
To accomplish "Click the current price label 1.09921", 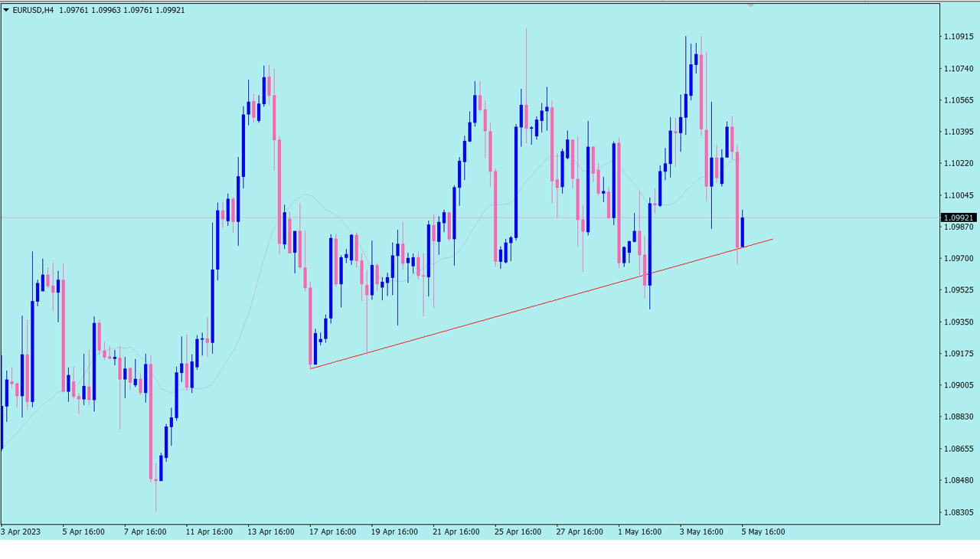I will [x=959, y=218].
